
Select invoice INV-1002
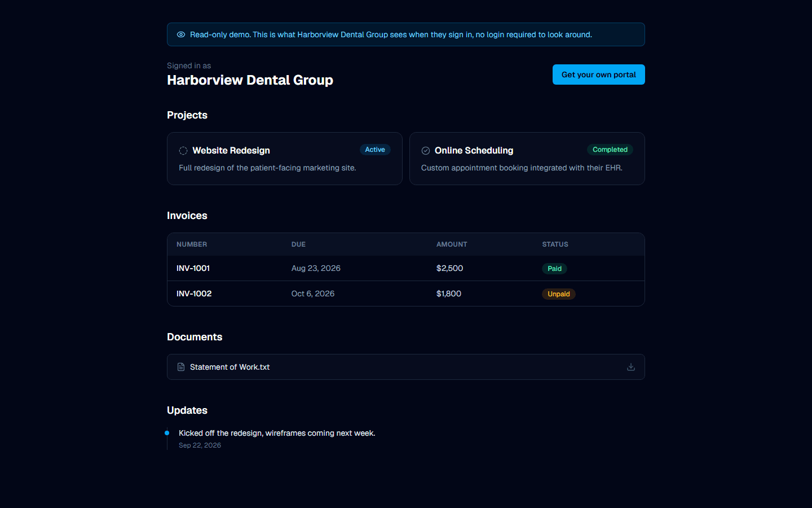tap(406, 294)
